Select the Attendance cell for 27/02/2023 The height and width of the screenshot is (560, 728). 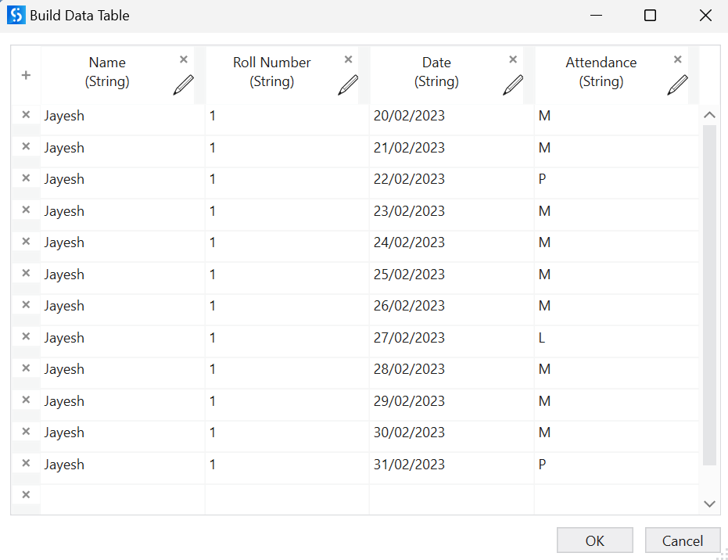tap(615, 338)
